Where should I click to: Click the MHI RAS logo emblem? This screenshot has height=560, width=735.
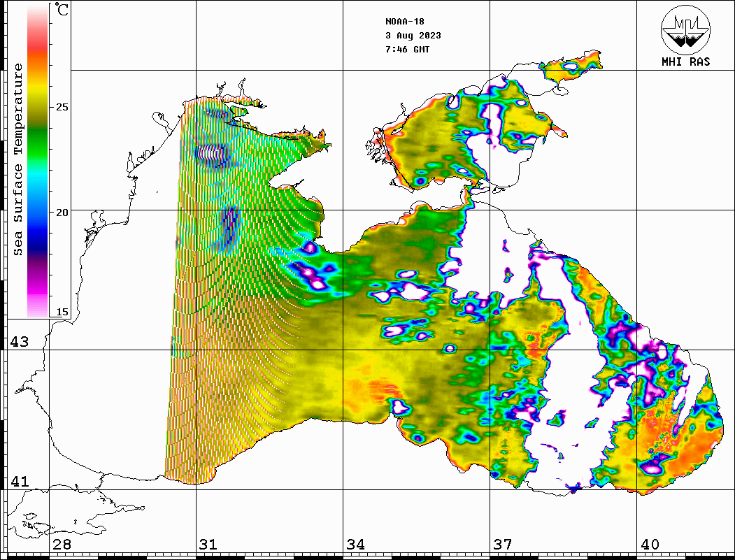coord(686,29)
